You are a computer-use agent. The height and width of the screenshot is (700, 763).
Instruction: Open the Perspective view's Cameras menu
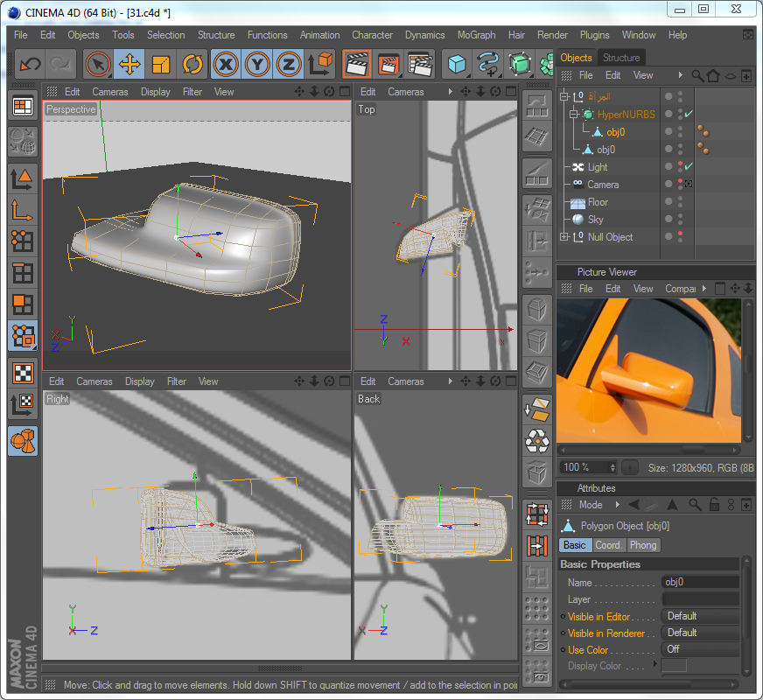pyautogui.click(x=110, y=92)
